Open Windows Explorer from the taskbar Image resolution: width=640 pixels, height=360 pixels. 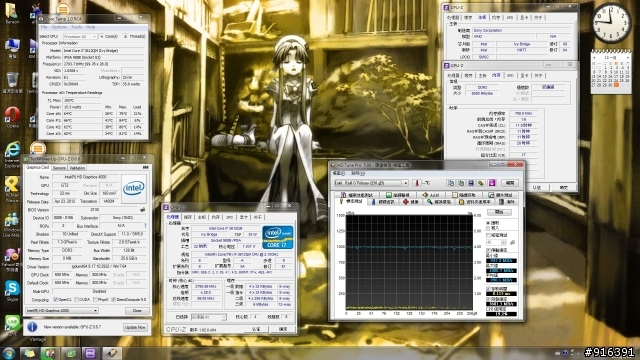pos(29,353)
